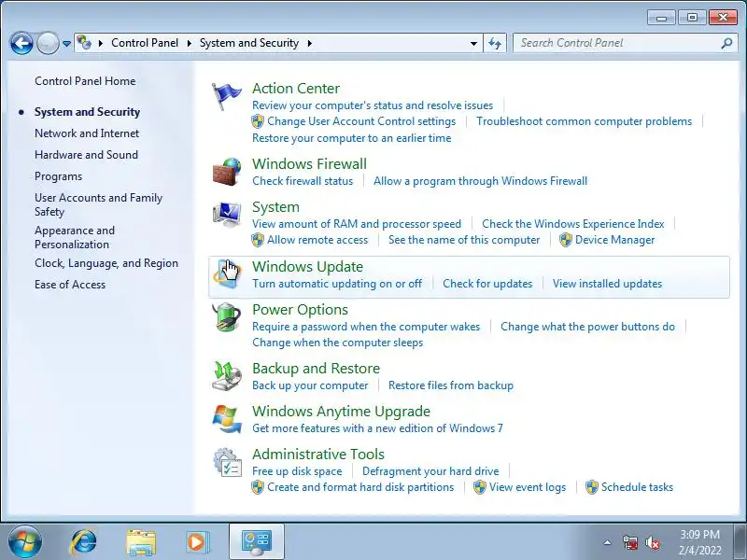Open Troubleshoot common computer problems link
This screenshot has height=560, width=747.
point(585,121)
